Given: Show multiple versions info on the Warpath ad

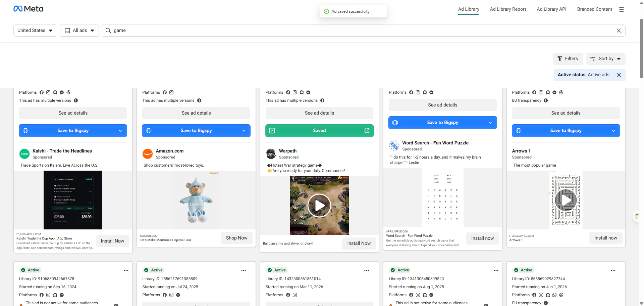Looking at the screenshot, I should [x=322, y=100].
